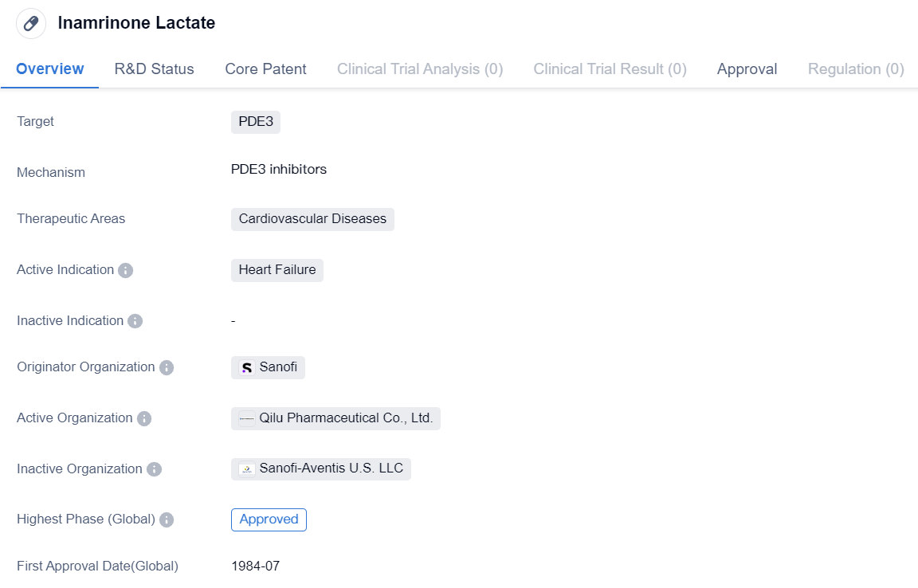Screen dimensions: 918x588
Task: Open the Heart Failure indication tag
Action: (277, 270)
